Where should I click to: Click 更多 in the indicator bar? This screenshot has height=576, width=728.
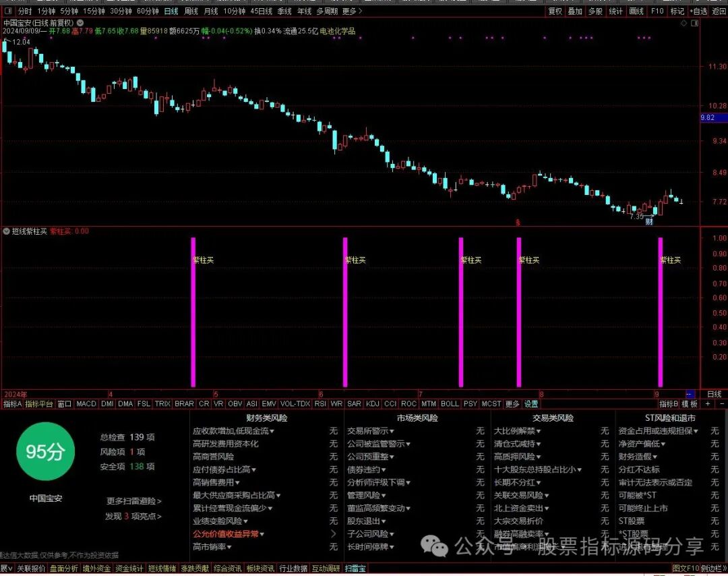pyautogui.click(x=512, y=404)
